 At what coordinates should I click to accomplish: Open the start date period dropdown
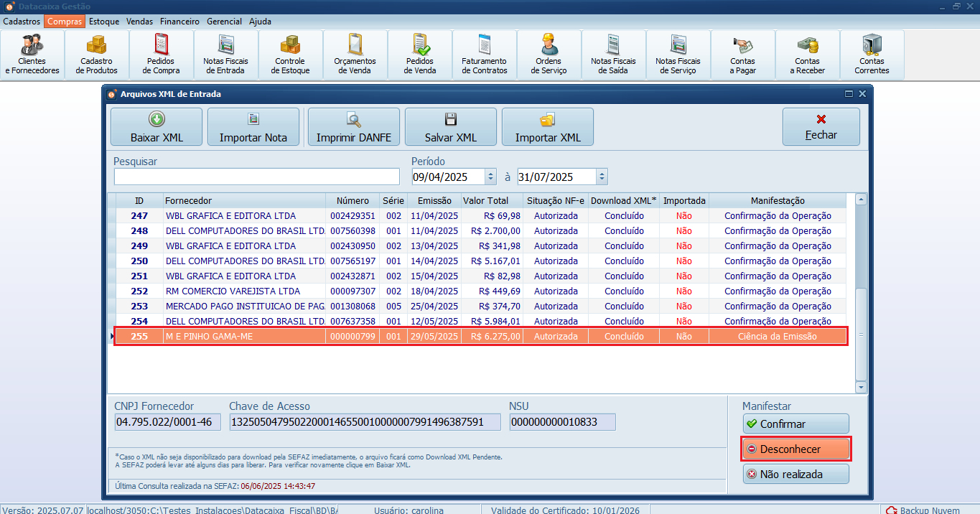coord(490,177)
